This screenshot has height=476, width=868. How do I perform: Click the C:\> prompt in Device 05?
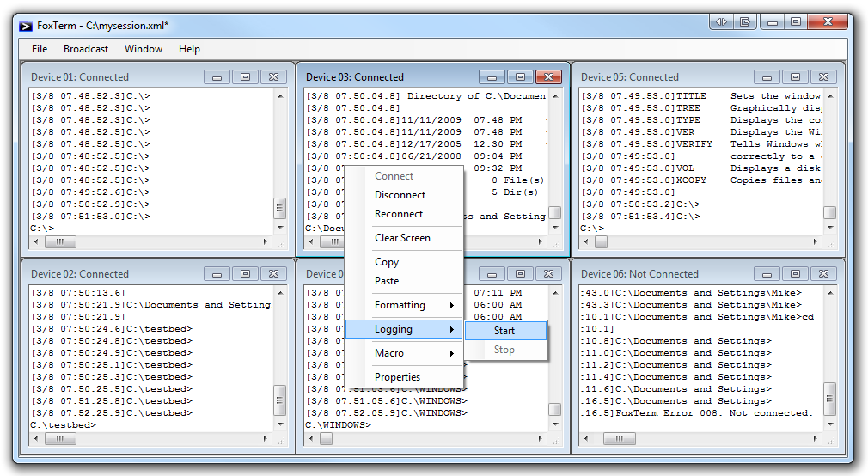(592, 228)
